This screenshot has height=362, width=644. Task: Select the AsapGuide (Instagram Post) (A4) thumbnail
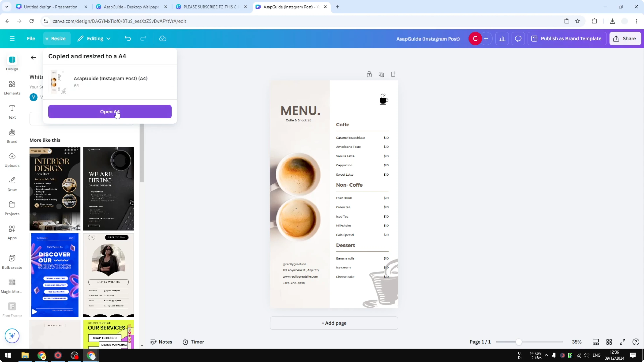[58, 82]
